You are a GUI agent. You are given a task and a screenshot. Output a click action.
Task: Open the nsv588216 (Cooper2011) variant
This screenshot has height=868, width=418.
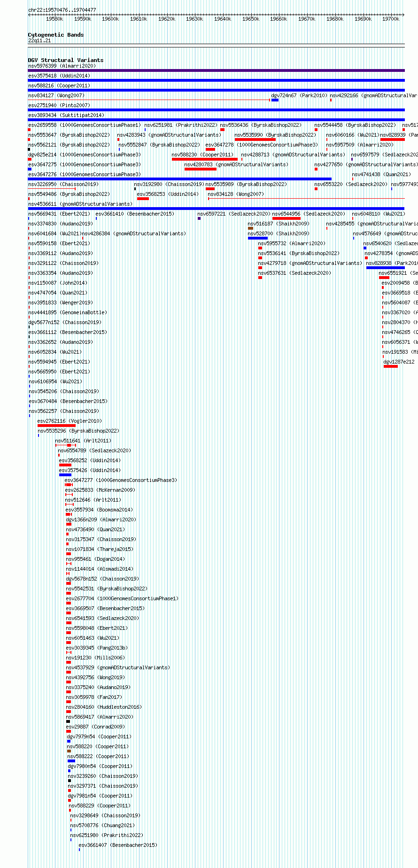[x=59, y=85]
